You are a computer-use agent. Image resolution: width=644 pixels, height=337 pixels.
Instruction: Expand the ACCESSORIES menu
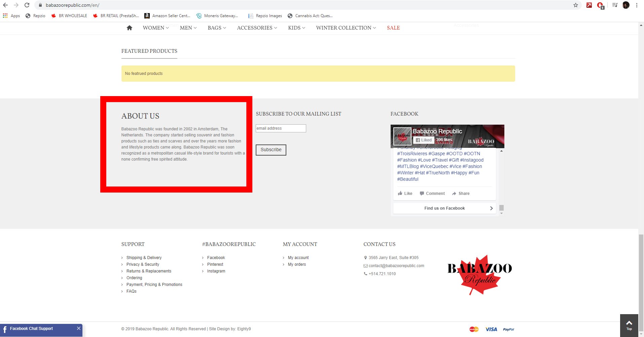pyautogui.click(x=257, y=28)
